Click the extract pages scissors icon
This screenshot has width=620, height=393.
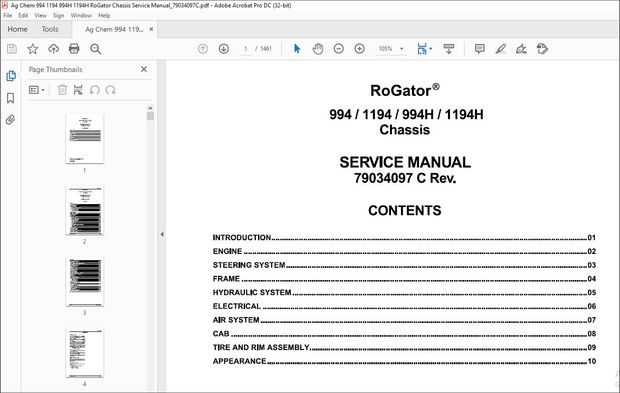[x=78, y=90]
